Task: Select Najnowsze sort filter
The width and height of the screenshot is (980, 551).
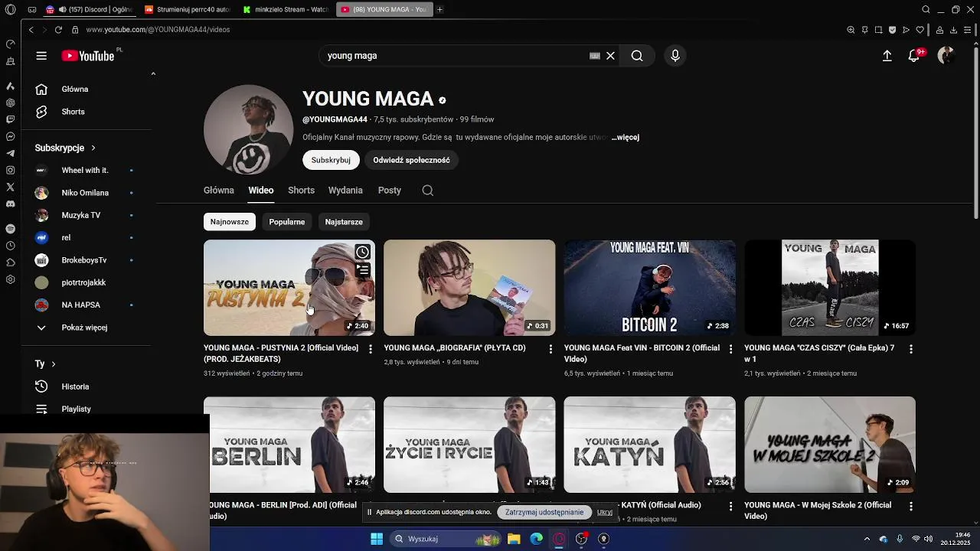Action: pos(230,222)
